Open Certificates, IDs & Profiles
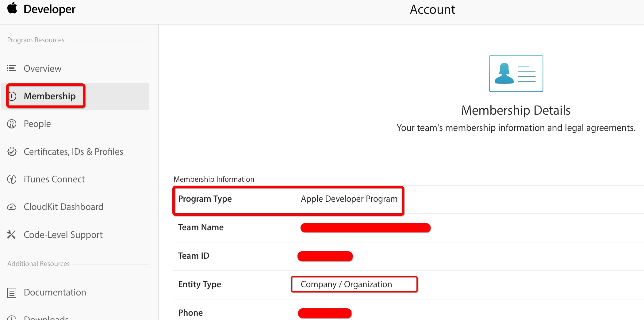Screen dimensions: 644x320 (x=73, y=152)
